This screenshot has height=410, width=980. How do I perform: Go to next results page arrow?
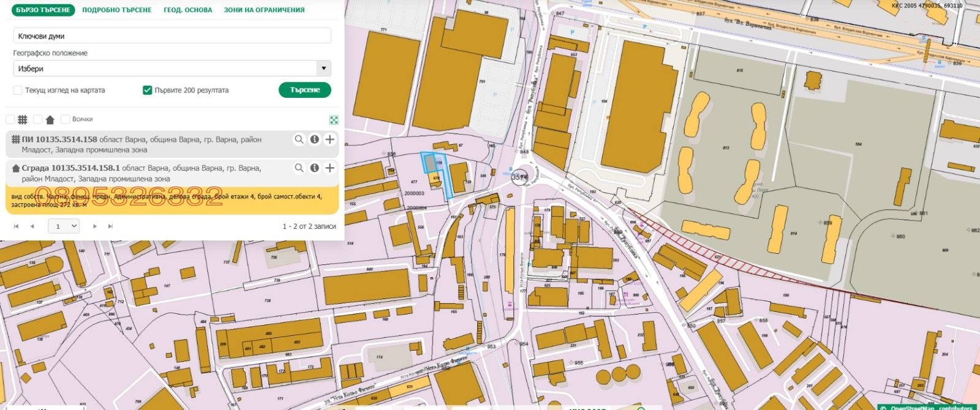(x=95, y=226)
